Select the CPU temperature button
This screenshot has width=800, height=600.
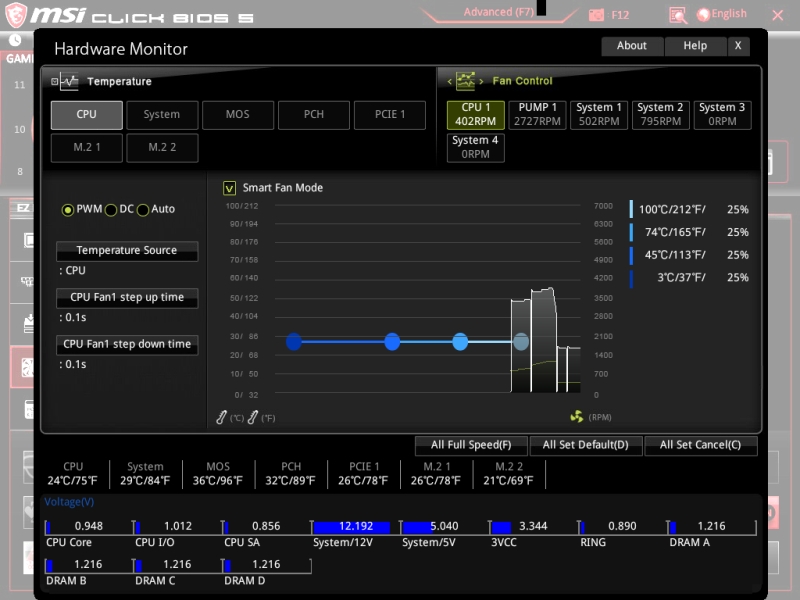pyautogui.click(x=86, y=115)
